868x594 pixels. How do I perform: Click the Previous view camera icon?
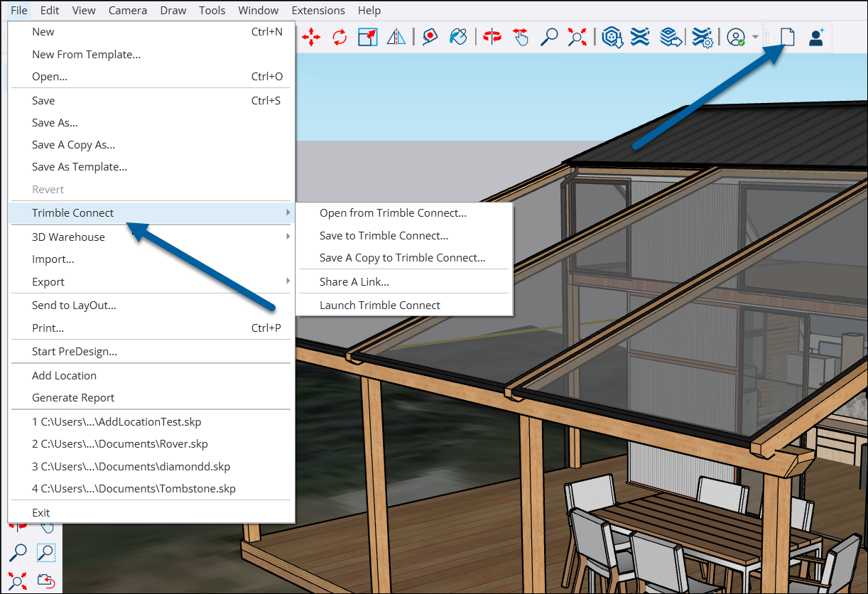[46, 580]
